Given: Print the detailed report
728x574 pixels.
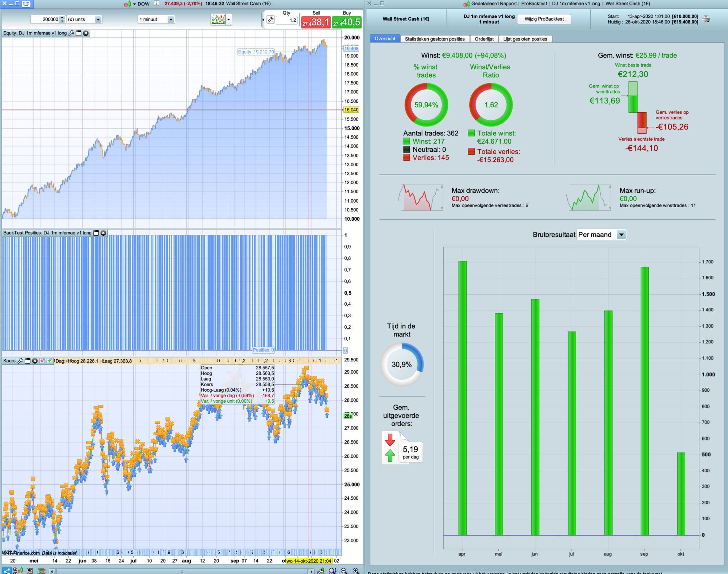Looking at the screenshot, I should pyautogui.click(x=706, y=19).
